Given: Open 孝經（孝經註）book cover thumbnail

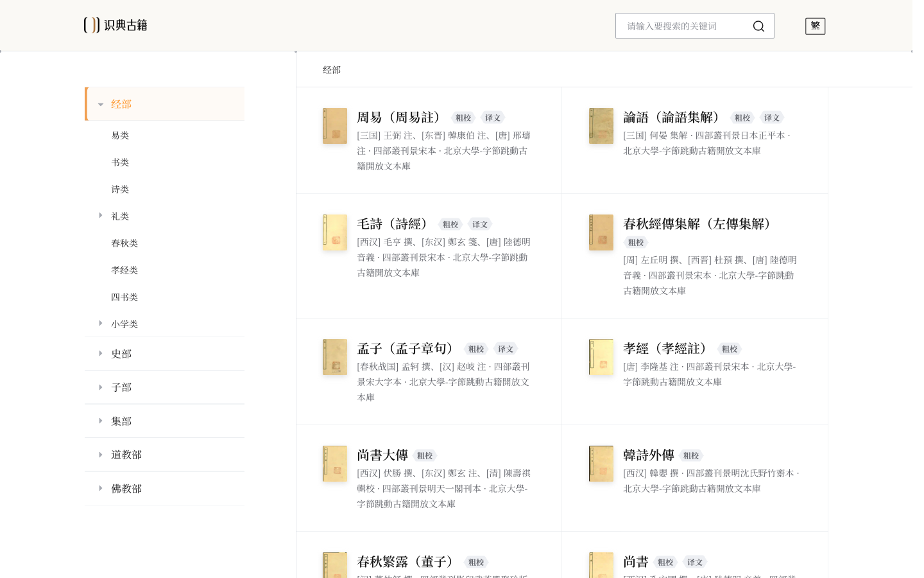Looking at the screenshot, I should pyautogui.click(x=601, y=357).
